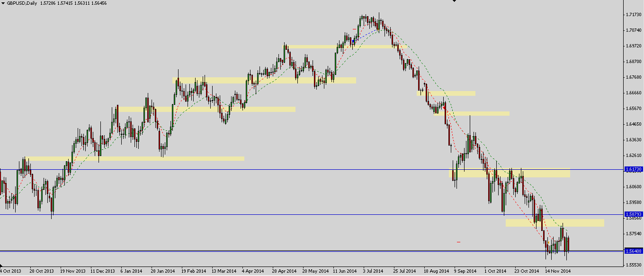Click the 28 Oct 2013 date label
The height and width of the screenshot is (276, 644).
pos(42,271)
